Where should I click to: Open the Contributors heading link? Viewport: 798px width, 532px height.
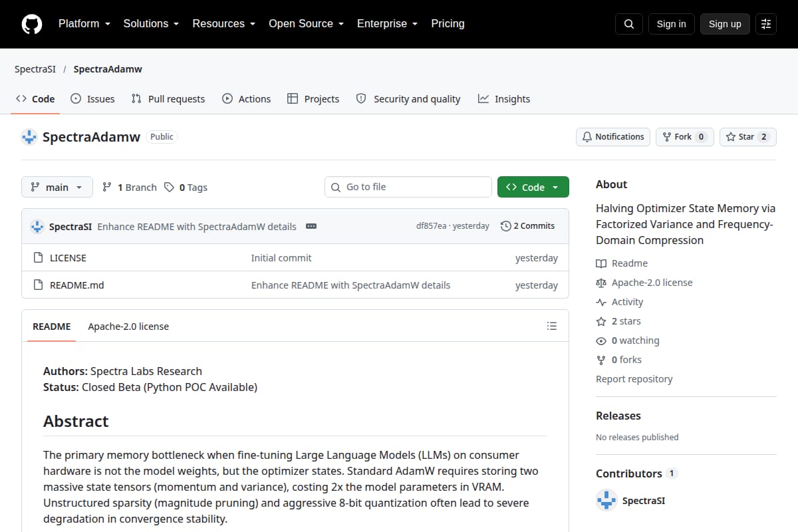[636, 473]
